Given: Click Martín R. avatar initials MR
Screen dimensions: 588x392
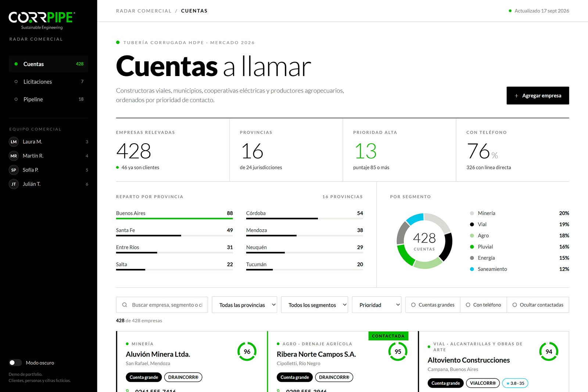Looking at the screenshot, I should point(14,156).
